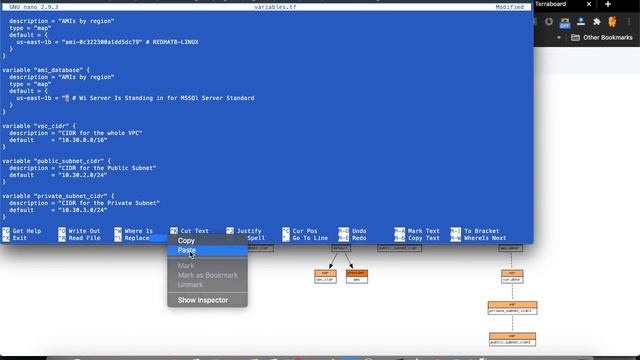Click the Modified status in nano title bar
Screen dimensions: 640x360
pos(509,7)
